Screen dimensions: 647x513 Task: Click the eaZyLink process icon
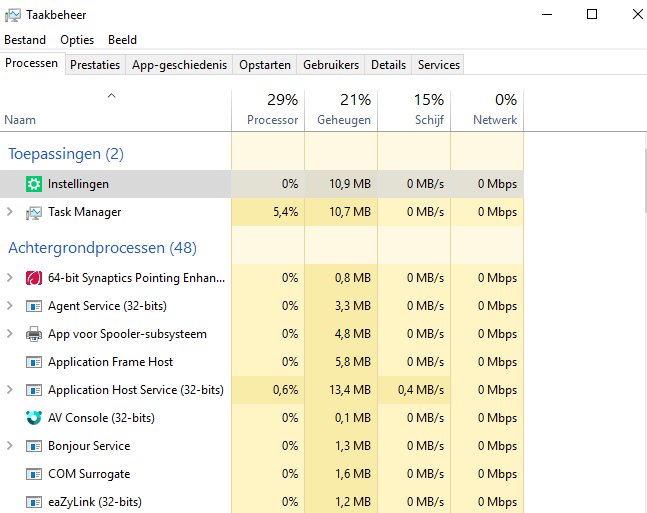34,502
